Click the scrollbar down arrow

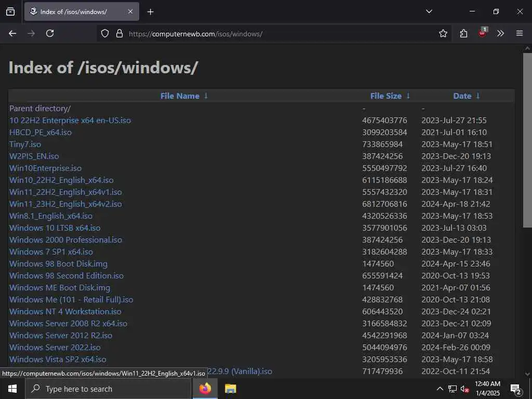coord(527,374)
